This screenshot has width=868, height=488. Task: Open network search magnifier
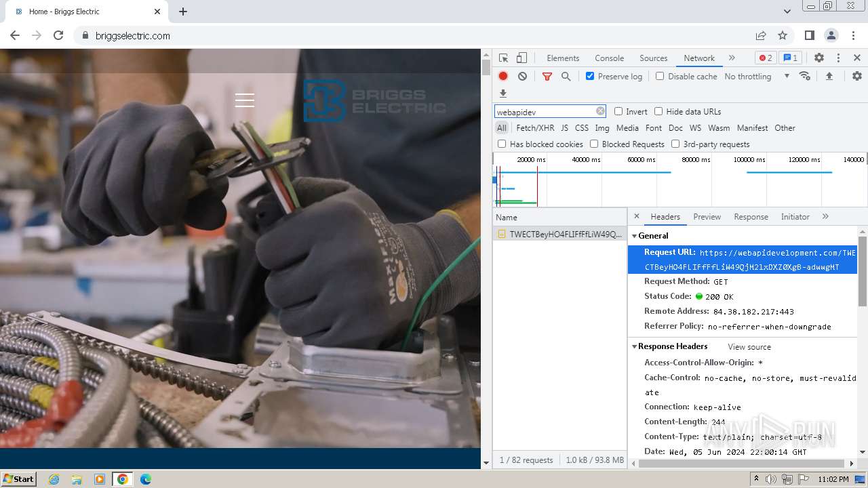566,77
